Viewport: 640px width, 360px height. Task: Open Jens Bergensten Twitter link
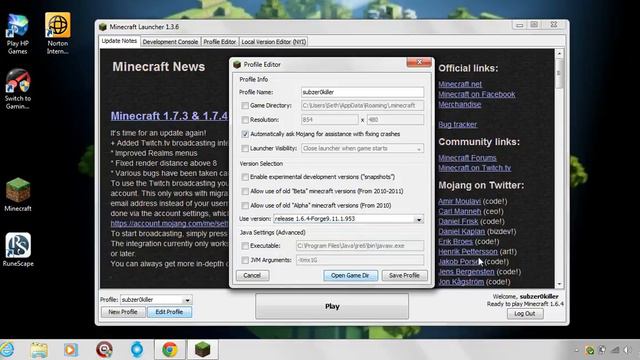click(x=466, y=272)
